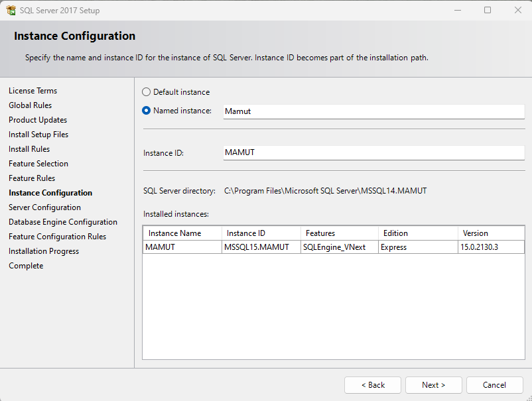Click the SQL Server directory path text

point(326,191)
